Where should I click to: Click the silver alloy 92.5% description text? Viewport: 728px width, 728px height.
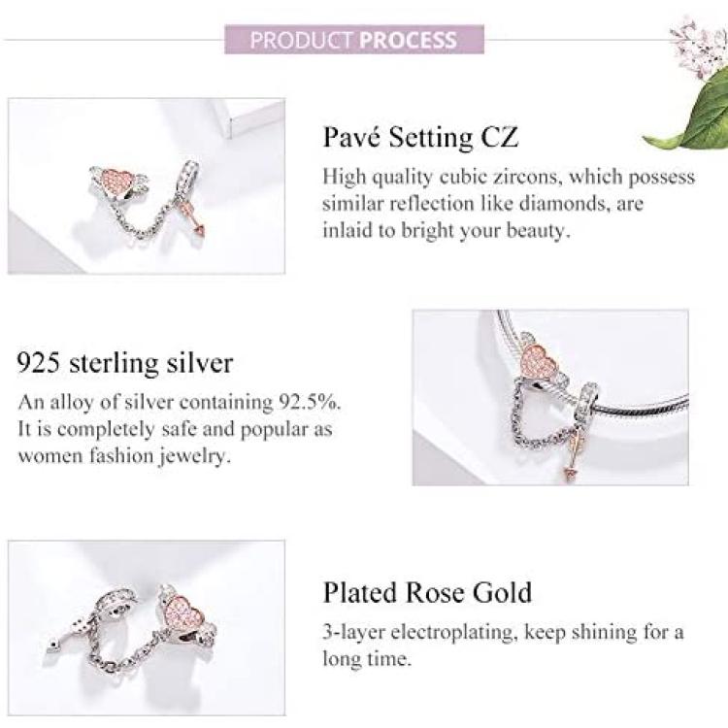(180, 428)
